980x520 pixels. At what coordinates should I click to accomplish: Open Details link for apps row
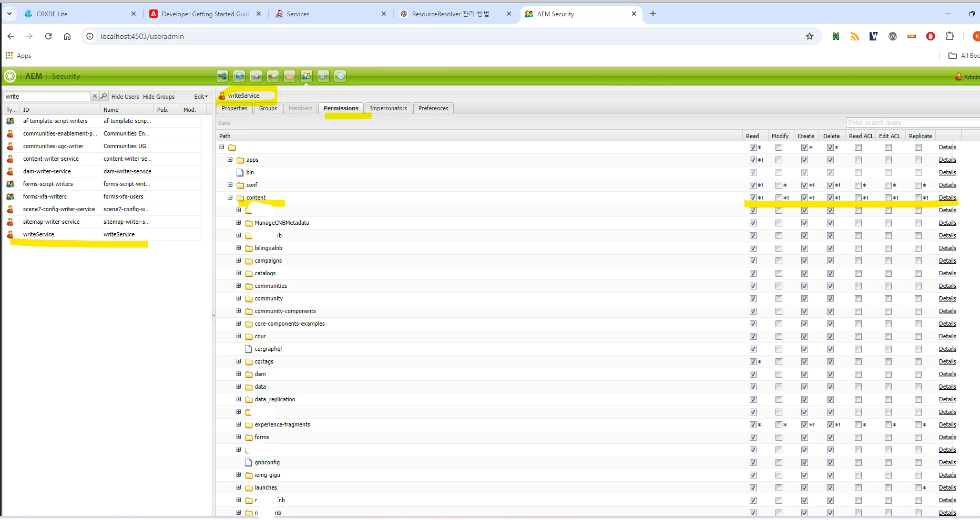[x=947, y=160]
